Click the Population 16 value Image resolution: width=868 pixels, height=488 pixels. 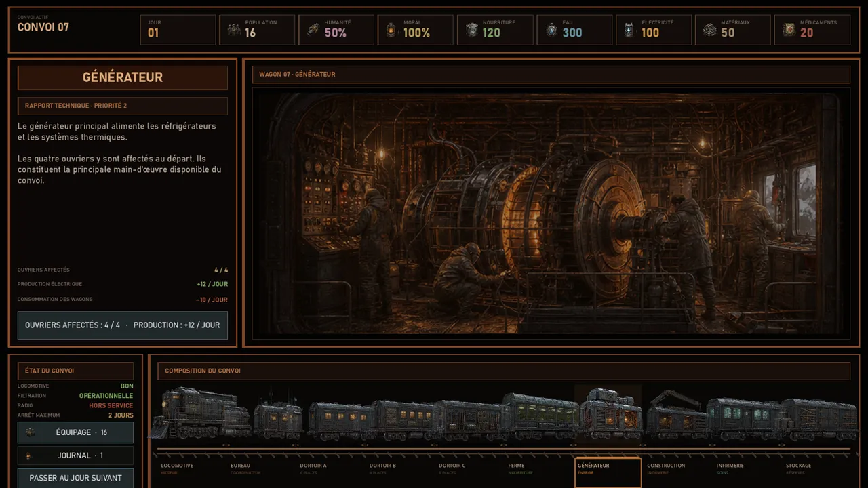[x=251, y=33]
